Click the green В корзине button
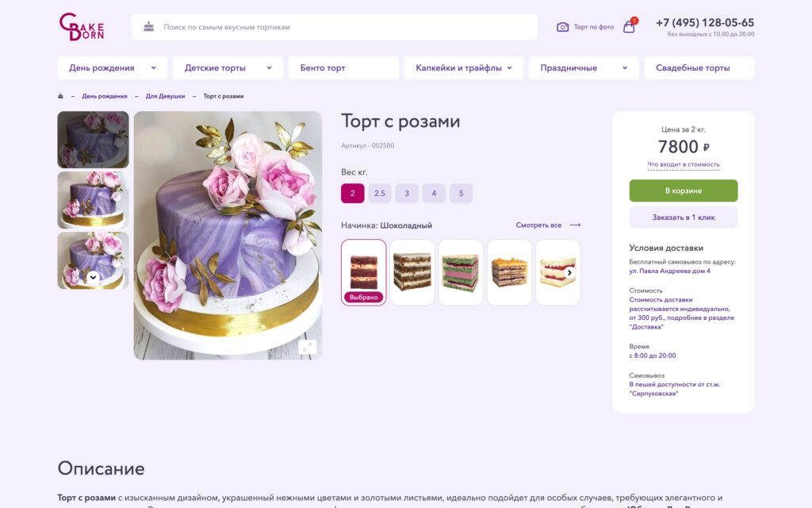Viewport: 812px width, 508px height. 683,190
